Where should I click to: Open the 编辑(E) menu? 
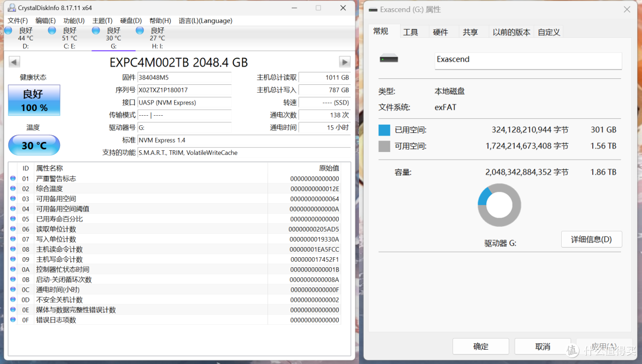(45, 20)
